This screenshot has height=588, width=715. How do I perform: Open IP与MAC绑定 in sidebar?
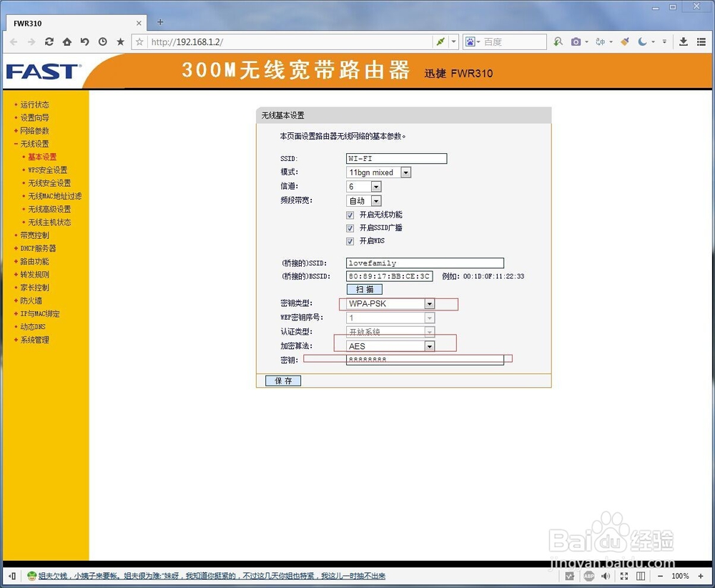[x=39, y=314]
